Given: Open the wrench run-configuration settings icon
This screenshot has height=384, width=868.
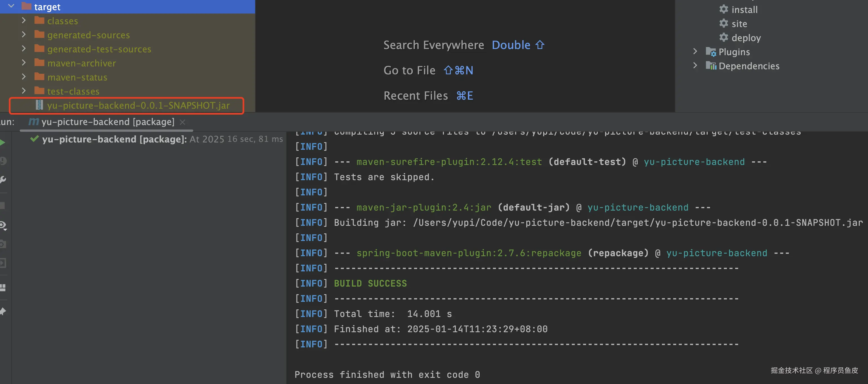Looking at the screenshot, I should [x=3, y=180].
